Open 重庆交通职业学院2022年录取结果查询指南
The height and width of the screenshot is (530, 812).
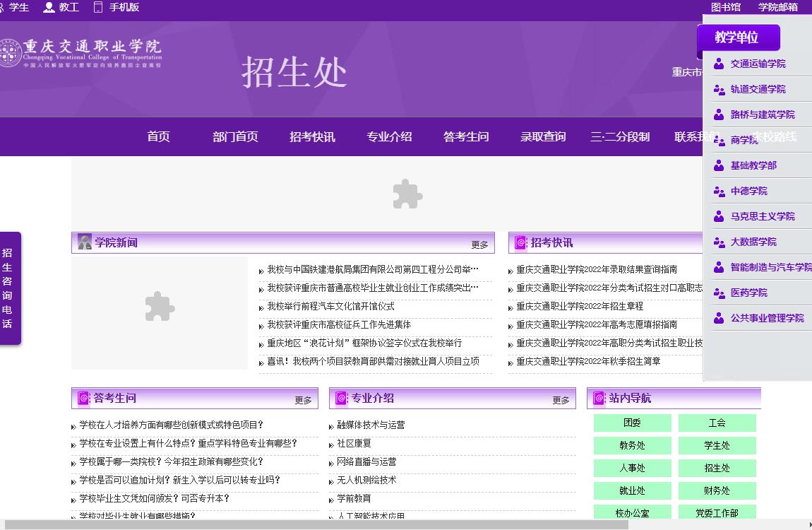pyautogui.click(x=597, y=269)
